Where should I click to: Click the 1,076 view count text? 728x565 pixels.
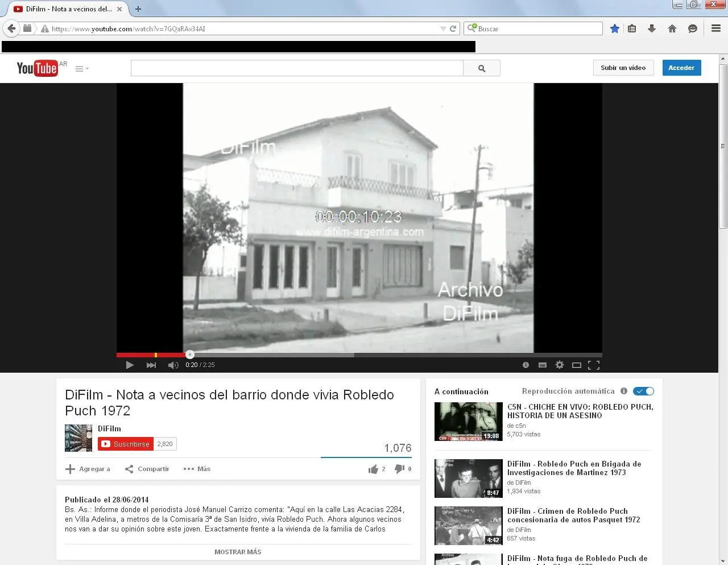398,448
